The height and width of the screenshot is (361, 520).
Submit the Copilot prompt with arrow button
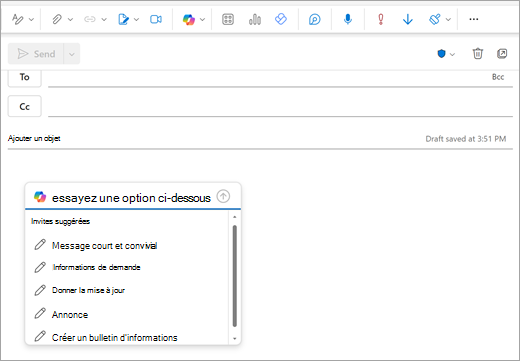pos(223,196)
